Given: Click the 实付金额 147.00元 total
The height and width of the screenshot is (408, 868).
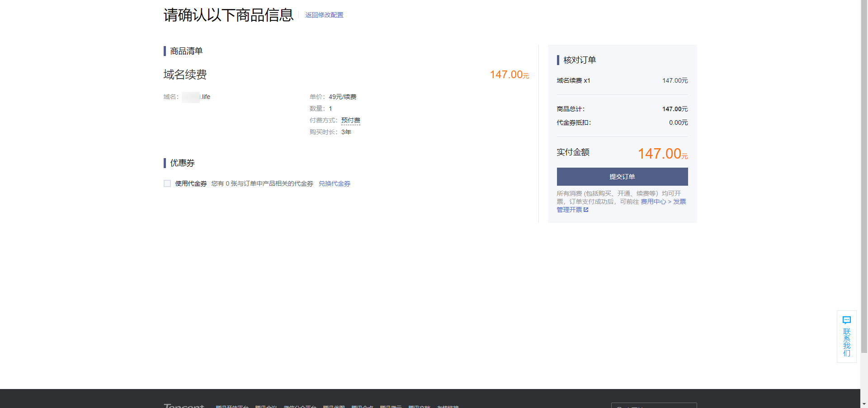Looking at the screenshot, I should (662, 154).
